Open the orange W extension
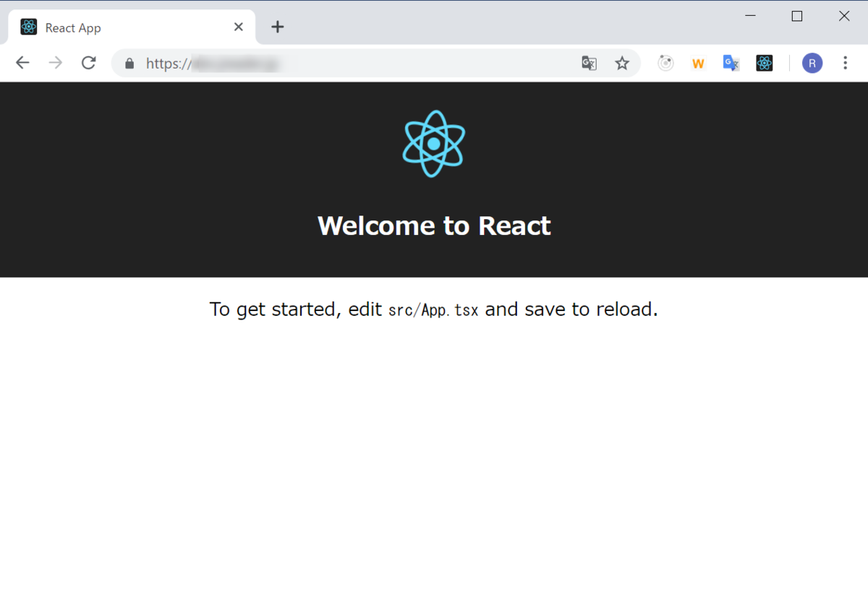The height and width of the screenshot is (611, 868). point(698,64)
